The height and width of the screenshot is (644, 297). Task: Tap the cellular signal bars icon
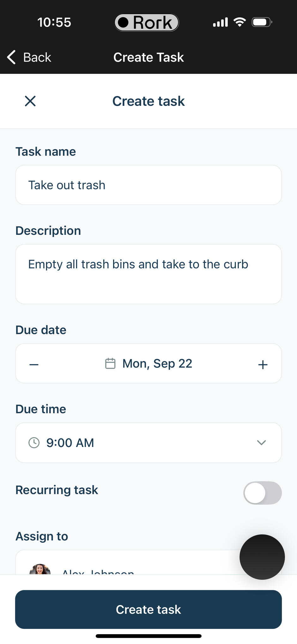point(220,22)
